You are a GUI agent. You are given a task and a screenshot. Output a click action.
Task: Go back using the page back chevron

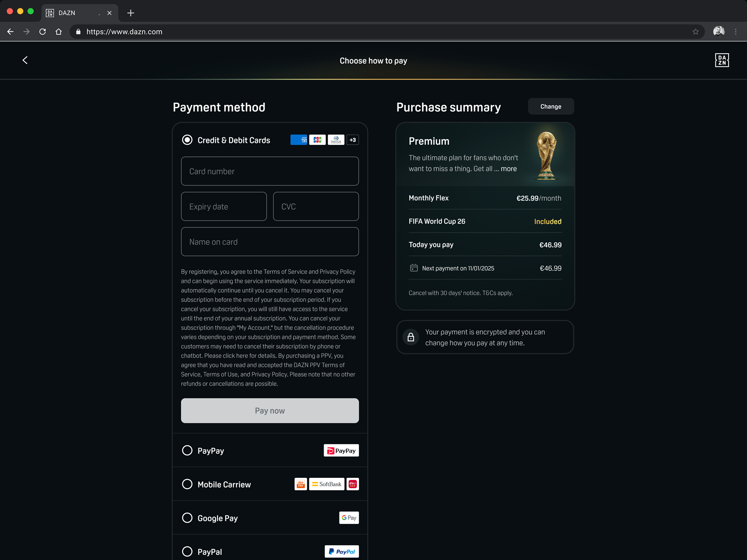[25, 60]
